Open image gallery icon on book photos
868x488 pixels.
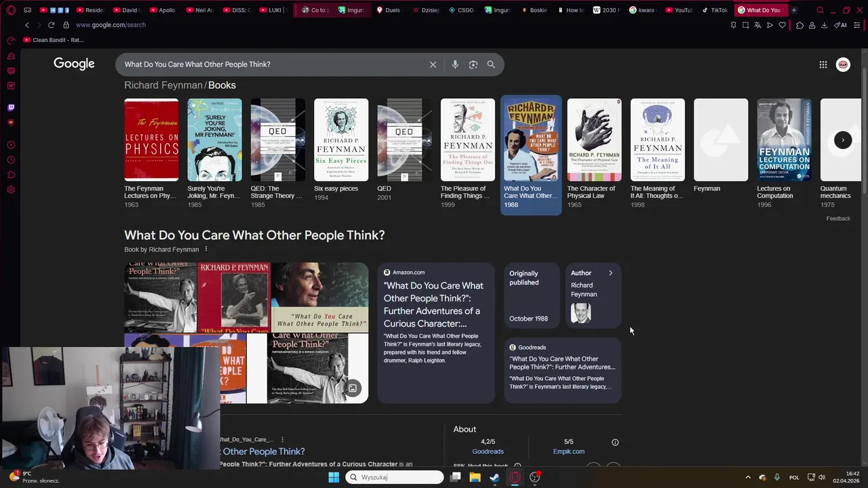click(x=353, y=388)
